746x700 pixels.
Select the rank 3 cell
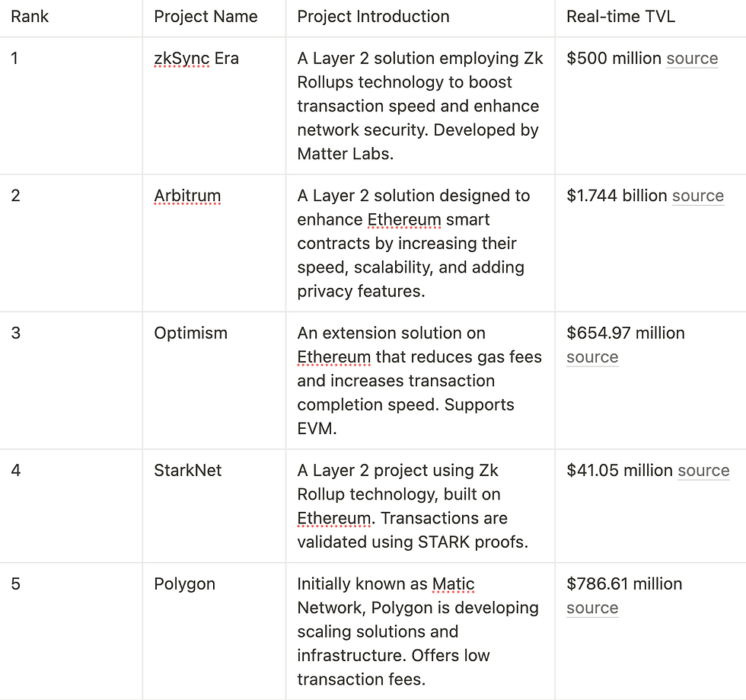[x=72, y=381]
